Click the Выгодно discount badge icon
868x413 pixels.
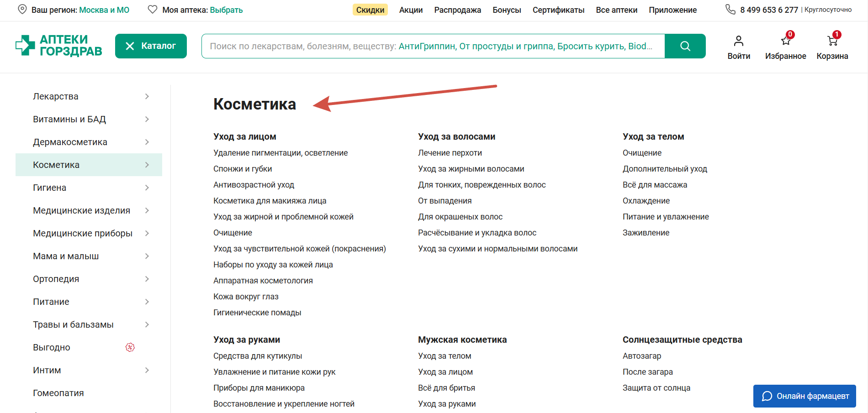[x=130, y=347]
